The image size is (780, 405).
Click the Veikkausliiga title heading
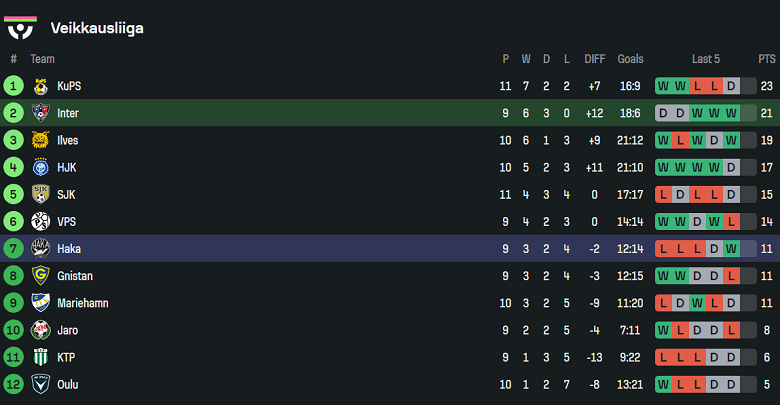(x=97, y=28)
